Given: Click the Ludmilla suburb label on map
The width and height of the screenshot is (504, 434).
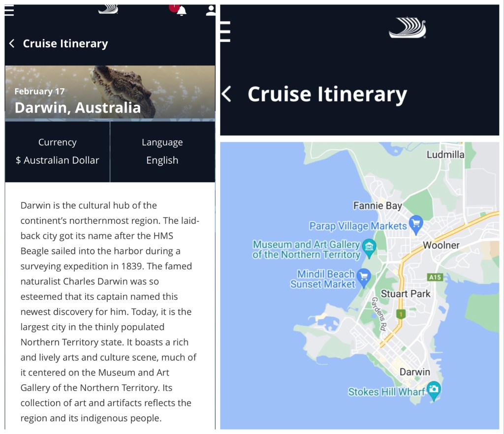Looking at the screenshot, I should point(445,155).
